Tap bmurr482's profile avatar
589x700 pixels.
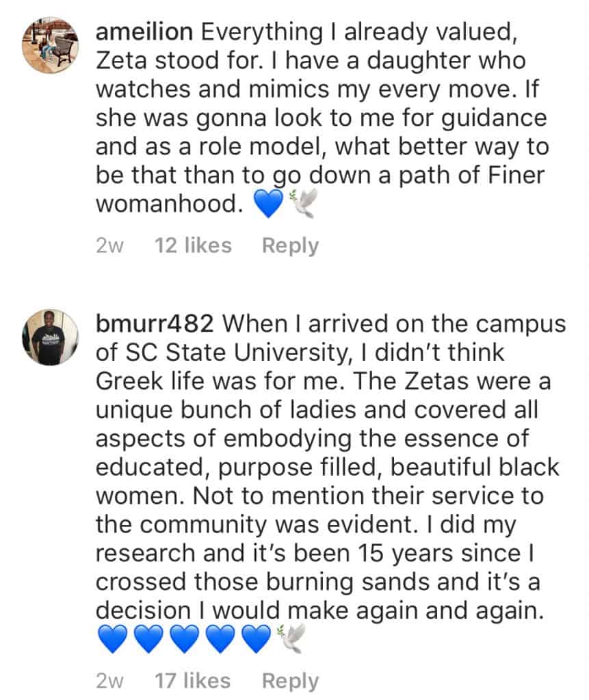pyautogui.click(x=49, y=337)
